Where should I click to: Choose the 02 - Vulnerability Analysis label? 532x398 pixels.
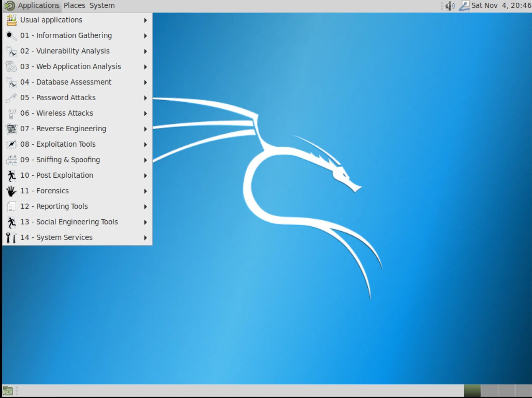coord(65,51)
